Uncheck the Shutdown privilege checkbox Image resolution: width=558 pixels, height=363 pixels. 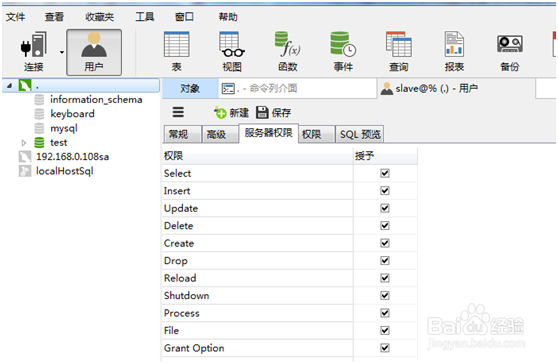point(385,295)
